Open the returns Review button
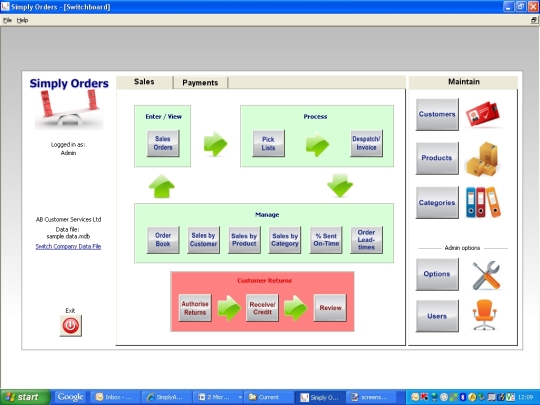Image resolution: width=540 pixels, height=405 pixels. 330,308
